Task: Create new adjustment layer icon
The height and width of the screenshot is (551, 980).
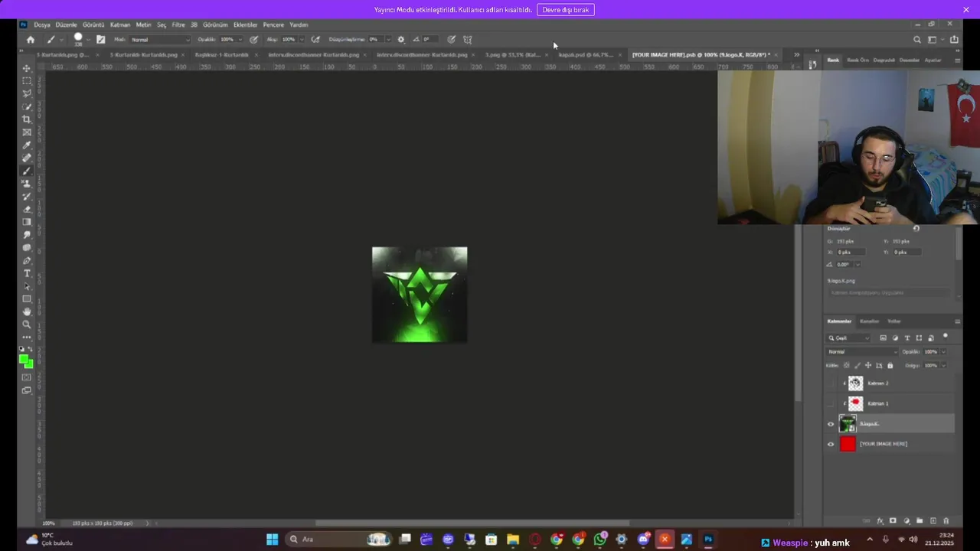Action: pos(906,520)
